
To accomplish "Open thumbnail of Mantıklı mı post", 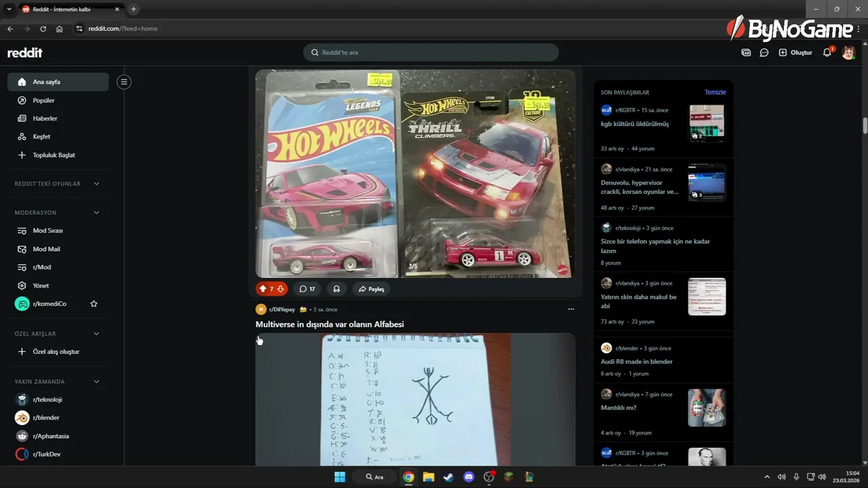I will tap(707, 407).
